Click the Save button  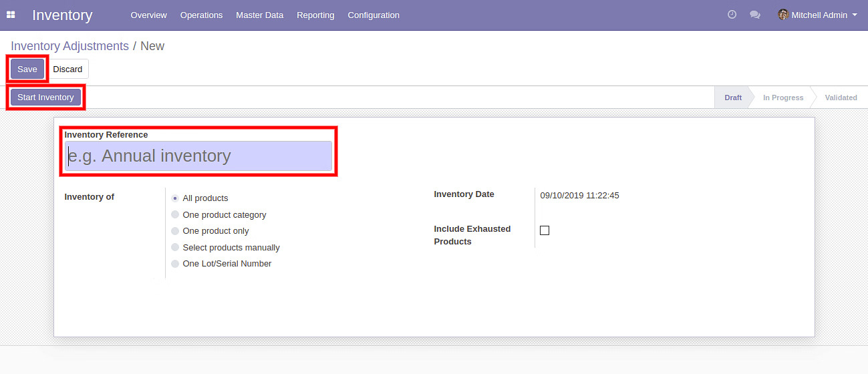pyautogui.click(x=27, y=69)
